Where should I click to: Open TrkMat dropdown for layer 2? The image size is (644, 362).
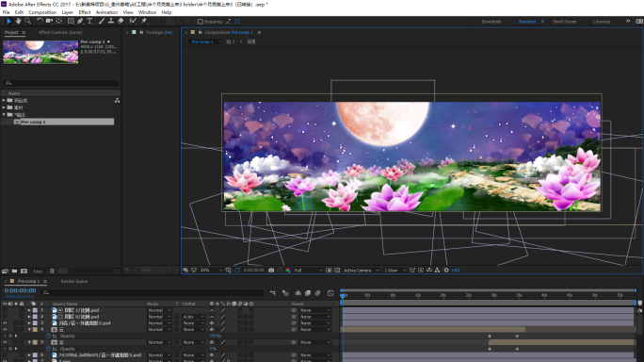point(193,317)
